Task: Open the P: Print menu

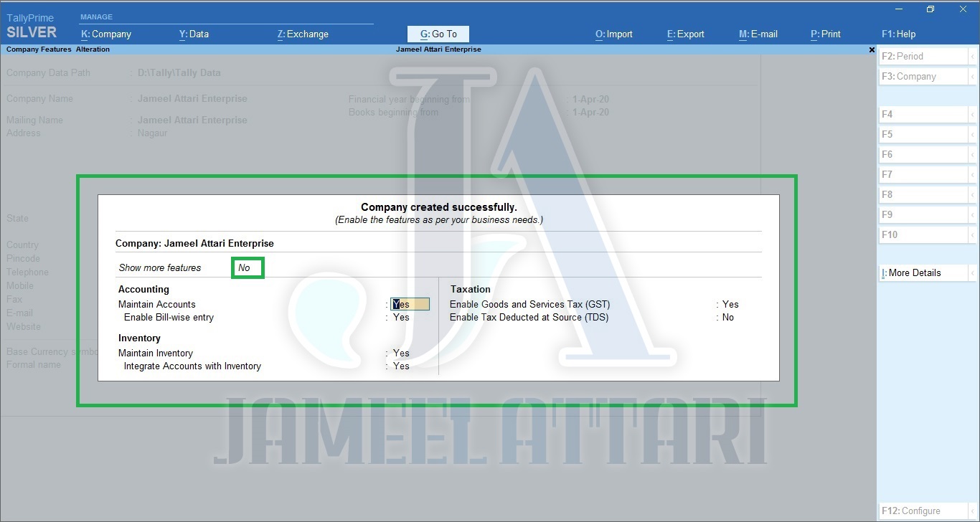Action: 826,34
